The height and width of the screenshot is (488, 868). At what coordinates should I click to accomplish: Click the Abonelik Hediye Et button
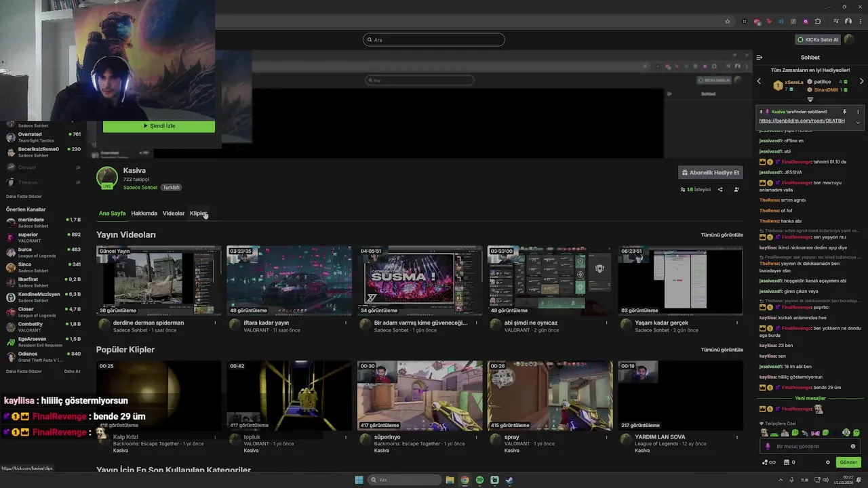(710, 173)
